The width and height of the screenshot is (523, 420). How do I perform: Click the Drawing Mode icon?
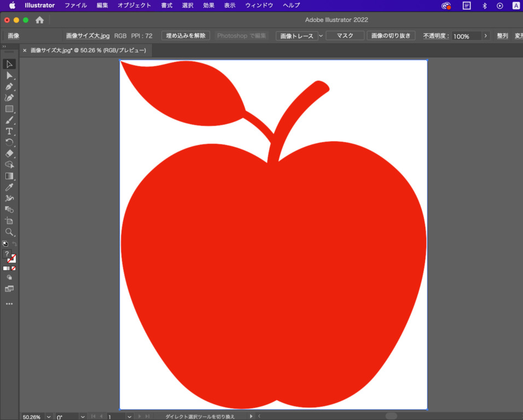coord(9,277)
